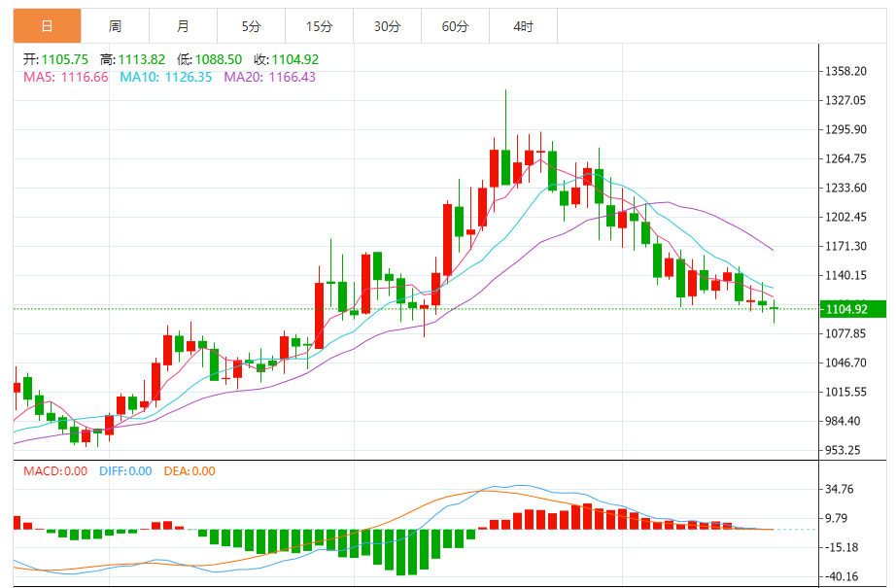Click the MA20: 1166.43 indicator label
Image resolution: width=896 pixels, height=588 pixels.
[269, 77]
